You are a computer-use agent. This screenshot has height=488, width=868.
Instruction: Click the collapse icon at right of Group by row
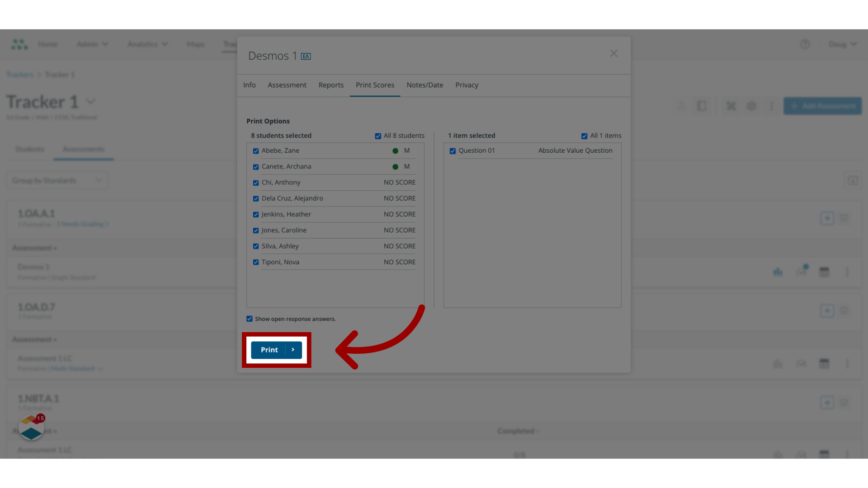coord(853,181)
